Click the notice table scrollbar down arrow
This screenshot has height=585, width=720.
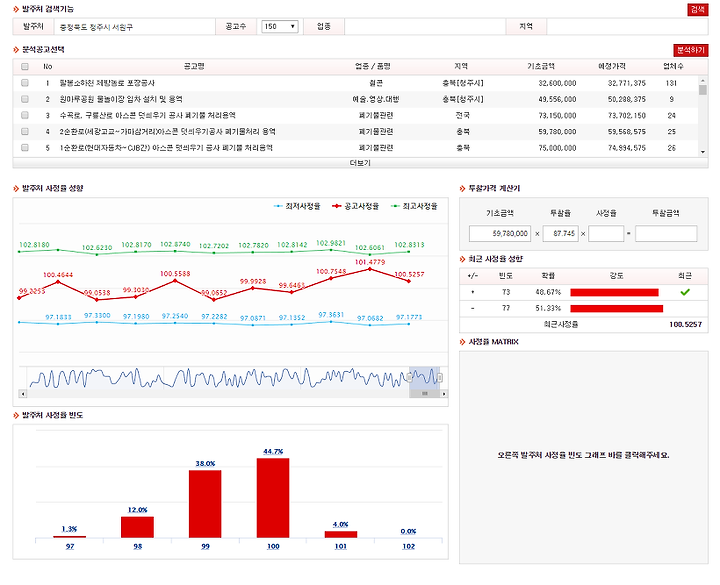[x=703, y=152]
